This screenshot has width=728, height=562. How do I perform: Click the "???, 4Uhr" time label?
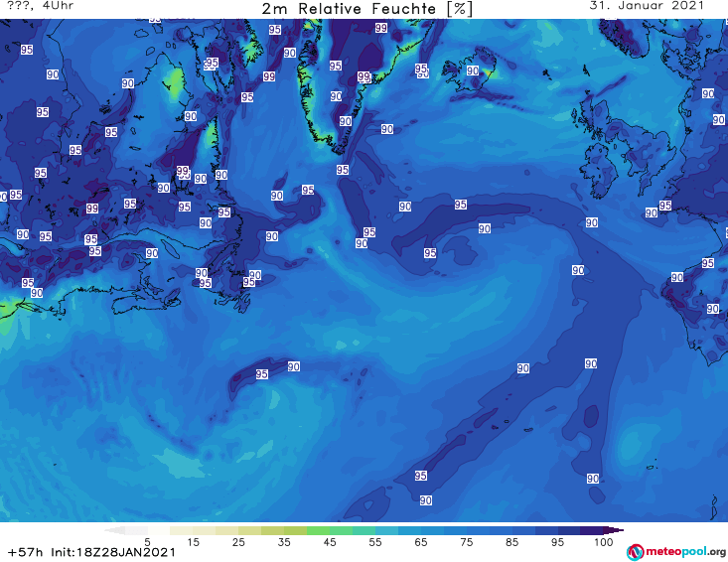(41, 6)
